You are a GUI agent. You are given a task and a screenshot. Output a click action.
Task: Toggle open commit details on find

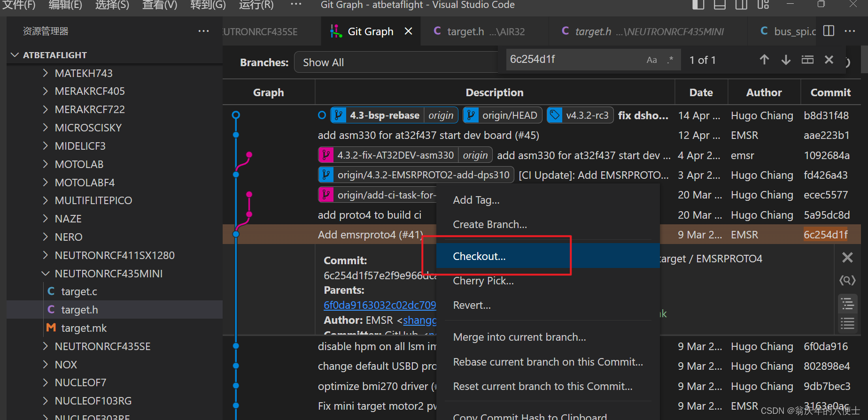pos(807,60)
